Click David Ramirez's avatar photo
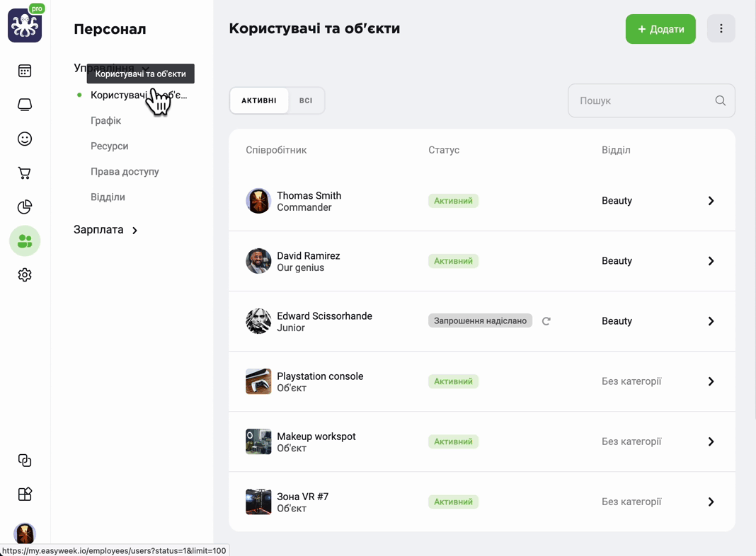756x556 pixels. 258,261
